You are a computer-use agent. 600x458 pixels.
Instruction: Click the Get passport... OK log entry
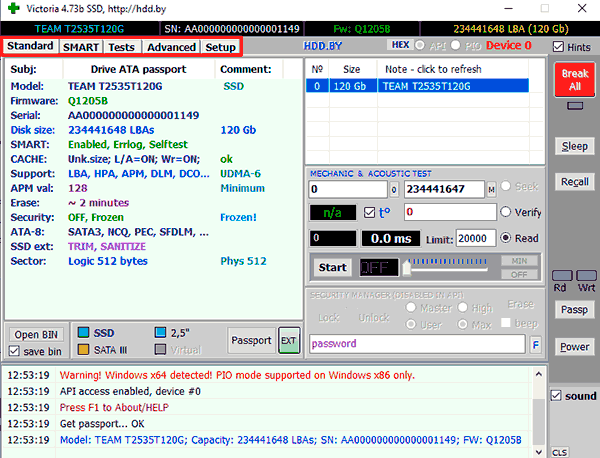[x=102, y=424]
